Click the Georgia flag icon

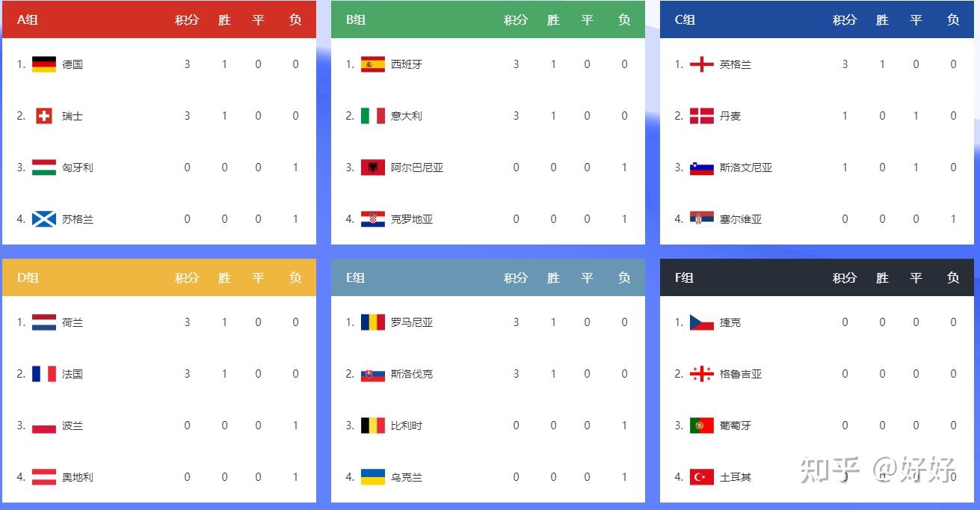[x=702, y=374]
